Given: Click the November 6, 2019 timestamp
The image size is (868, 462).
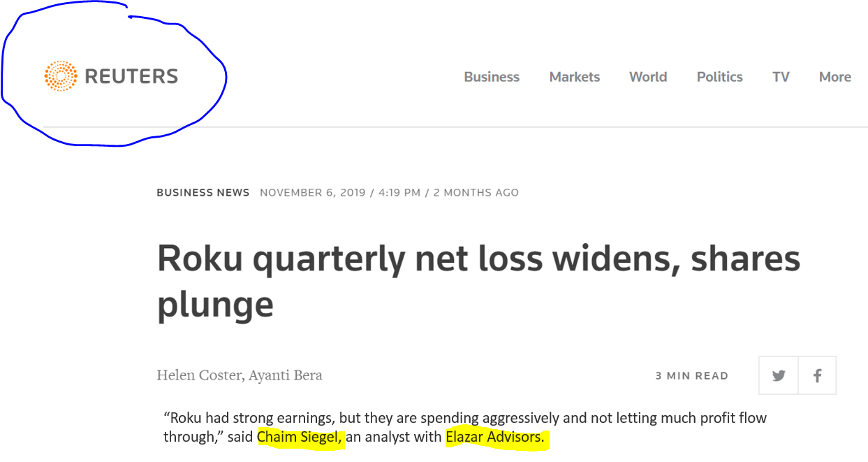Looking at the screenshot, I should tap(313, 192).
